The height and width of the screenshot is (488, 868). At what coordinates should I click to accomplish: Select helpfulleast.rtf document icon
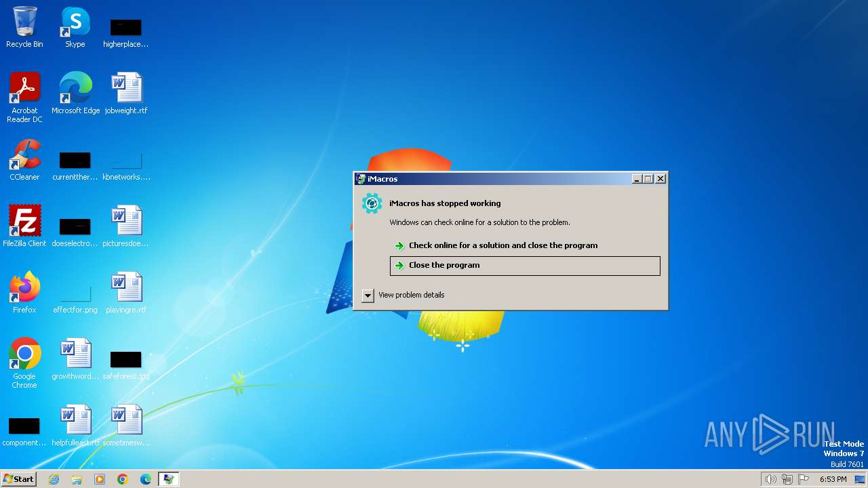(75, 425)
